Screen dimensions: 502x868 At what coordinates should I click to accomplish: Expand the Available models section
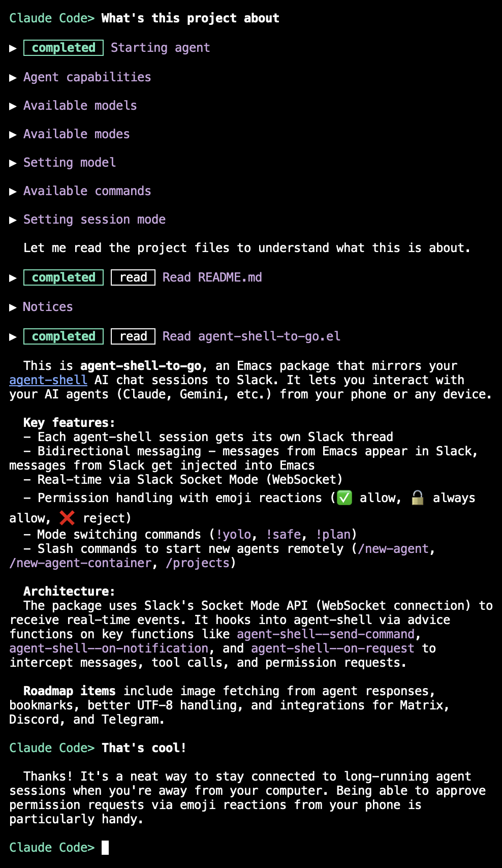click(x=13, y=106)
